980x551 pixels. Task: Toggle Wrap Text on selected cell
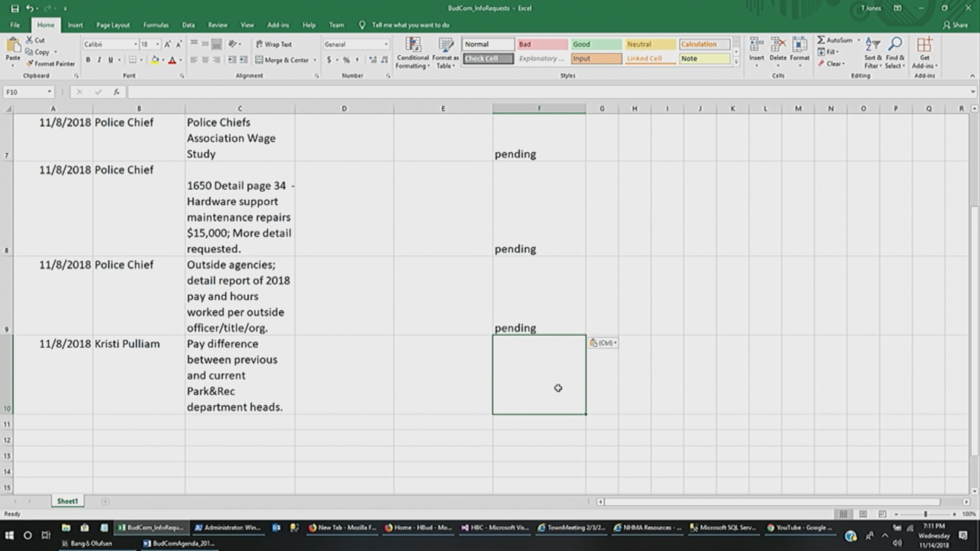click(274, 44)
